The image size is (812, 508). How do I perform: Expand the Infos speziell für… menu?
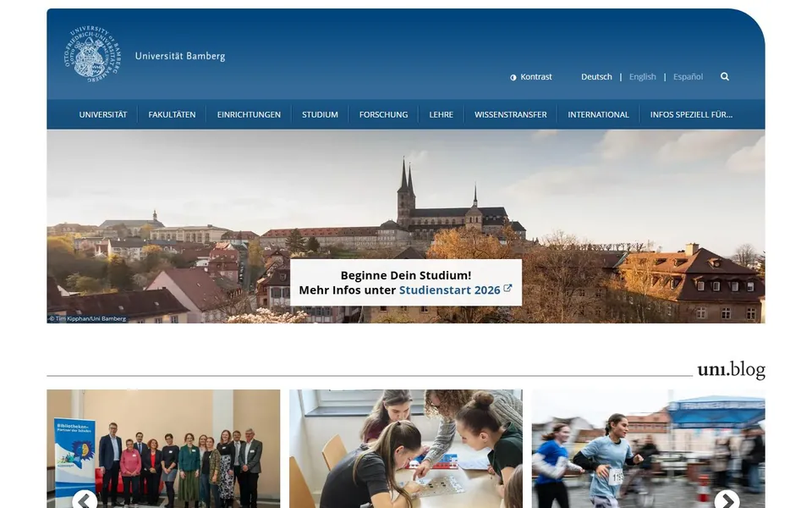[x=691, y=114]
